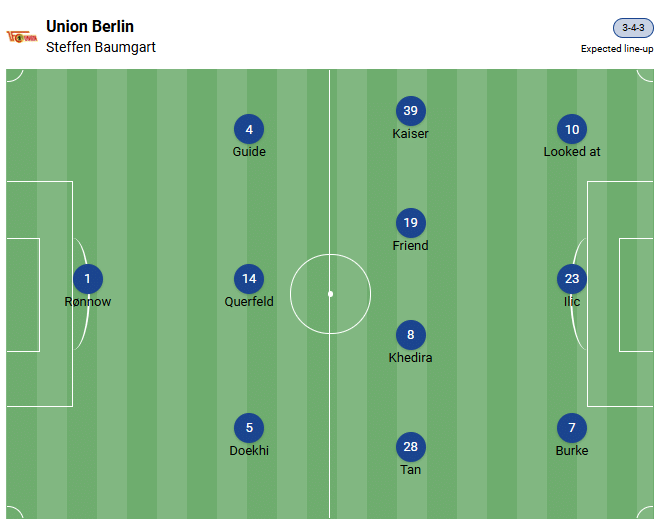Click the Union Berlin club crest
The width and height of the screenshot is (660, 525).
coord(21,37)
